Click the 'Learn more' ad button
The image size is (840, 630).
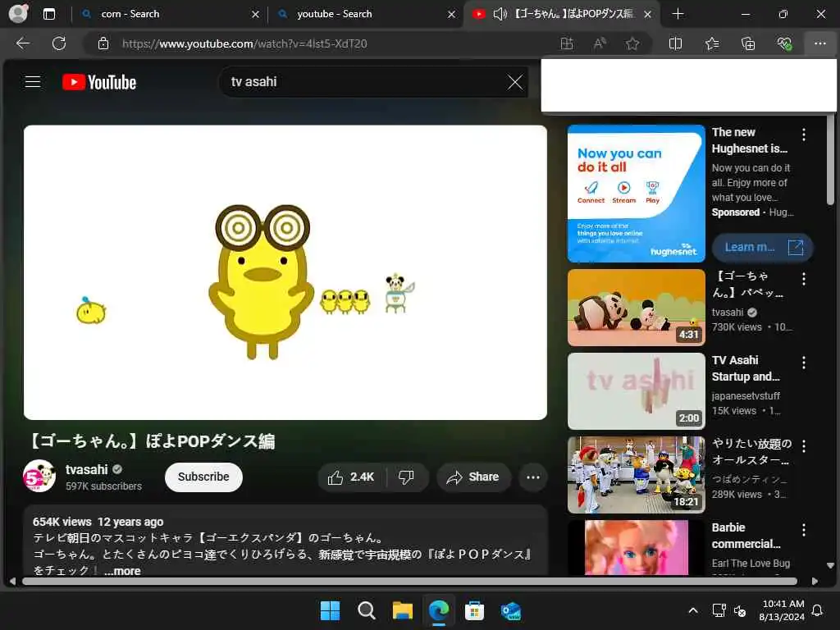763,247
